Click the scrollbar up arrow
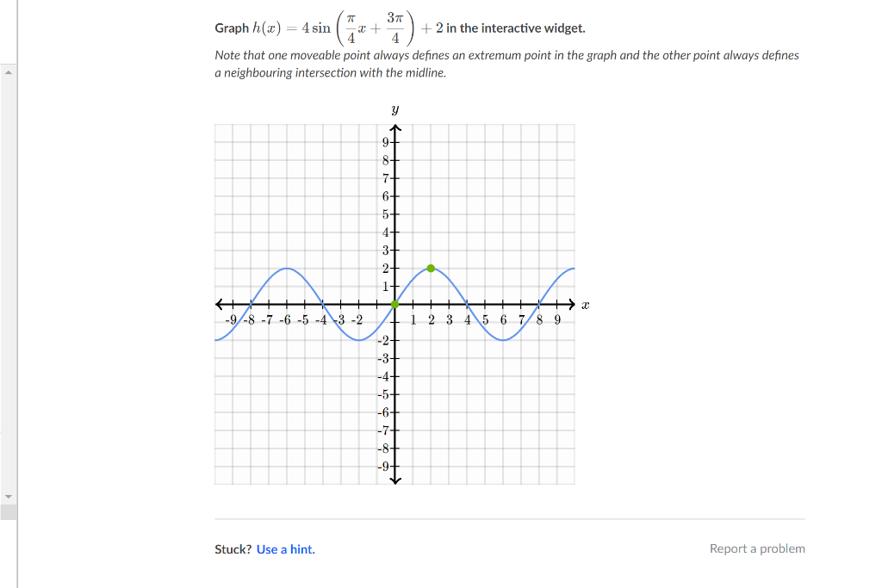The width and height of the screenshot is (882, 588). (8, 73)
